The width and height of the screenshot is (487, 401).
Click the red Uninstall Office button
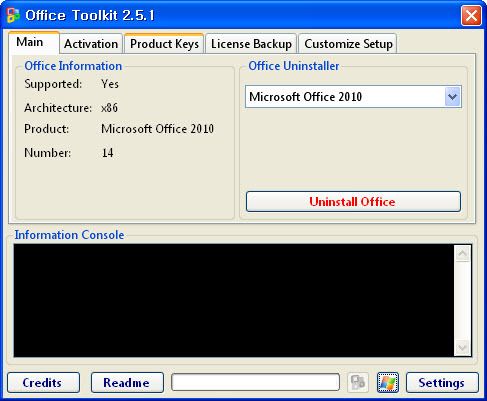[353, 201]
